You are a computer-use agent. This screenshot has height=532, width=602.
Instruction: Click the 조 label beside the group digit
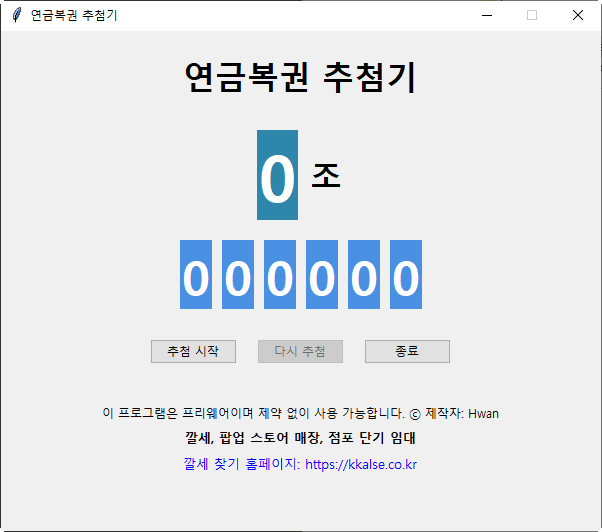tap(326, 175)
